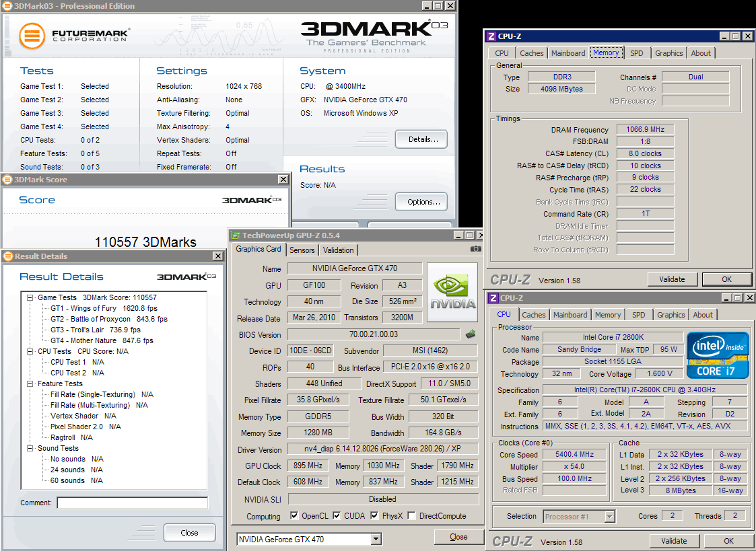Image resolution: width=756 pixels, height=551 pixels.
Task: Click the 3DMark Score window title icon
Action: pos(7,180)
